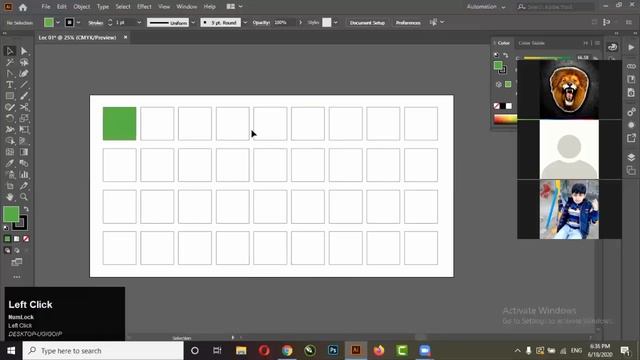Open the Window menu

point(187,7)
